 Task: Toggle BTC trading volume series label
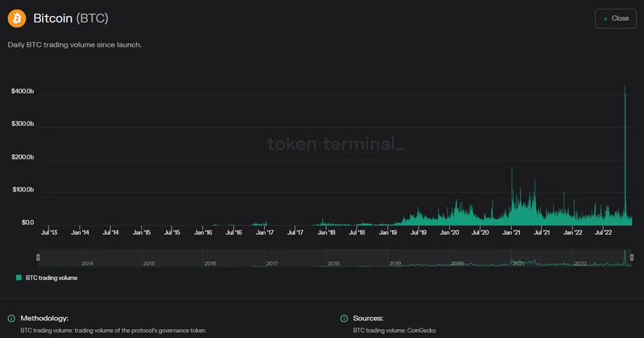point(52,278)
